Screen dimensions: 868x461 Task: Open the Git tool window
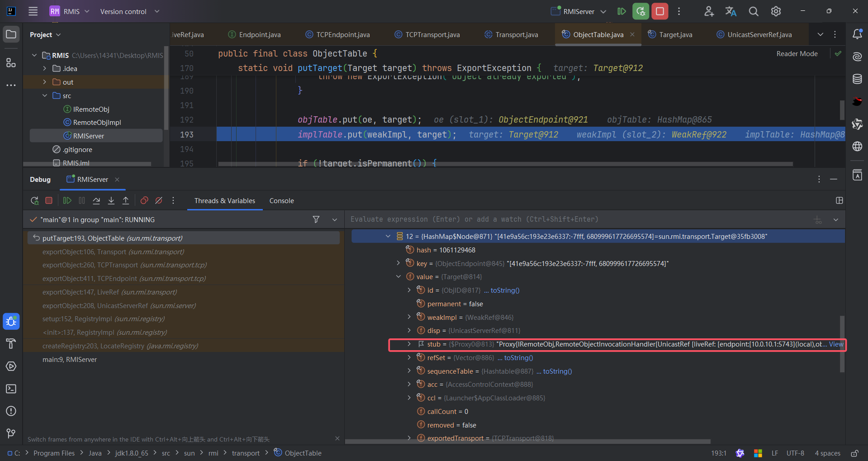coord(11,433)
